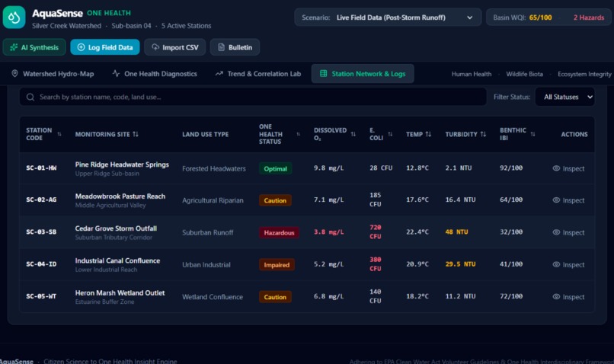This screenshot has height=364, width=614.
Task: Select station code SC-01-HW
Action: pos(41,168)
